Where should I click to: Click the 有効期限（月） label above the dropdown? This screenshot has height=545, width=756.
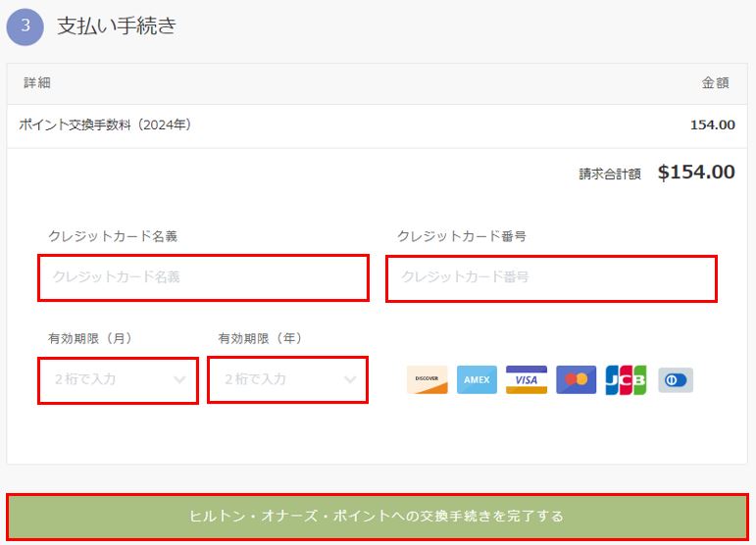pos(90,338)
